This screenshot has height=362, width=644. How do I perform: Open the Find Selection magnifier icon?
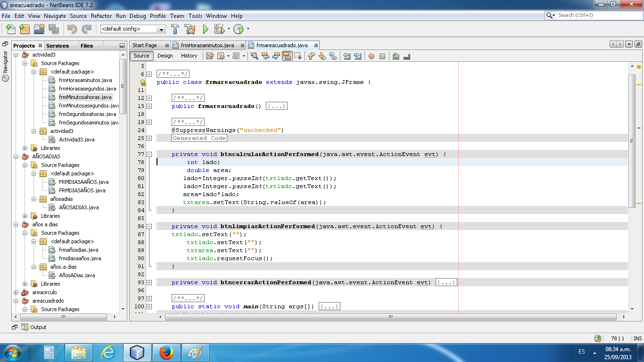pos(254,56)
